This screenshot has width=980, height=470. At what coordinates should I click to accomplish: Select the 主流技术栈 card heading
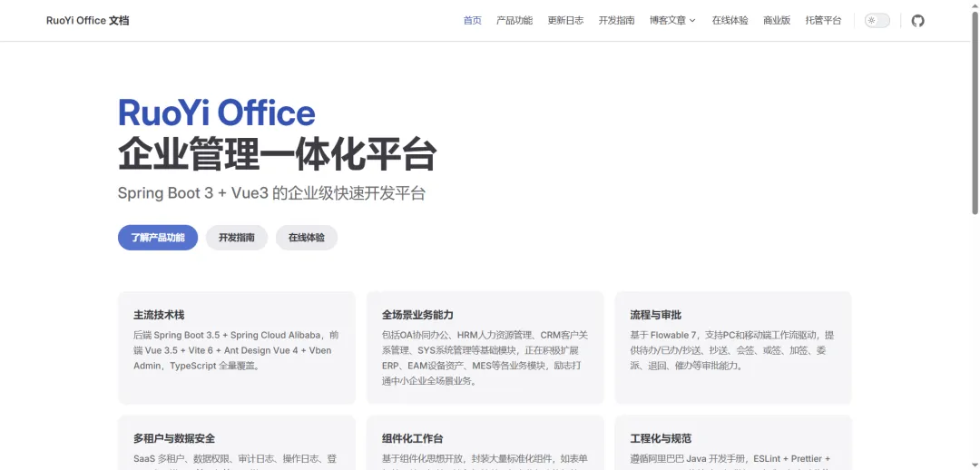pos(159,315)
